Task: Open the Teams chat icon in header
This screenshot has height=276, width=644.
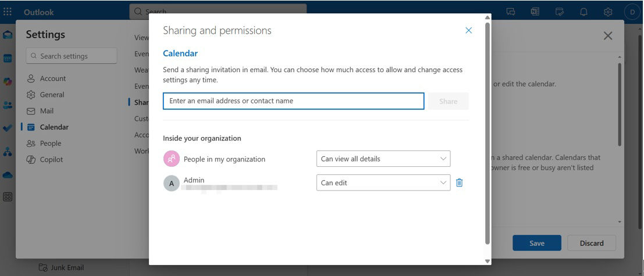Action: click(x=511, y=12)
